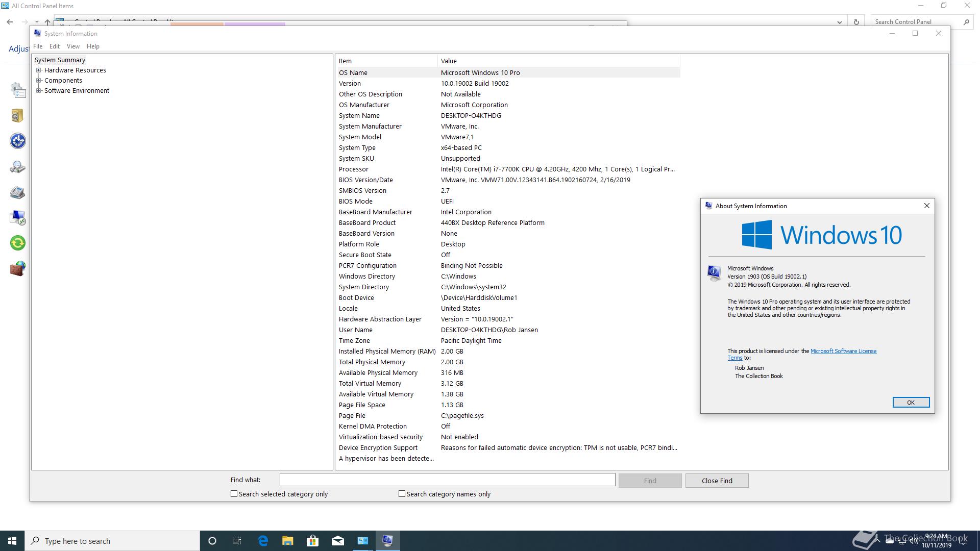
Task: Open the Action Center notification icon
Action: [963, 541]
